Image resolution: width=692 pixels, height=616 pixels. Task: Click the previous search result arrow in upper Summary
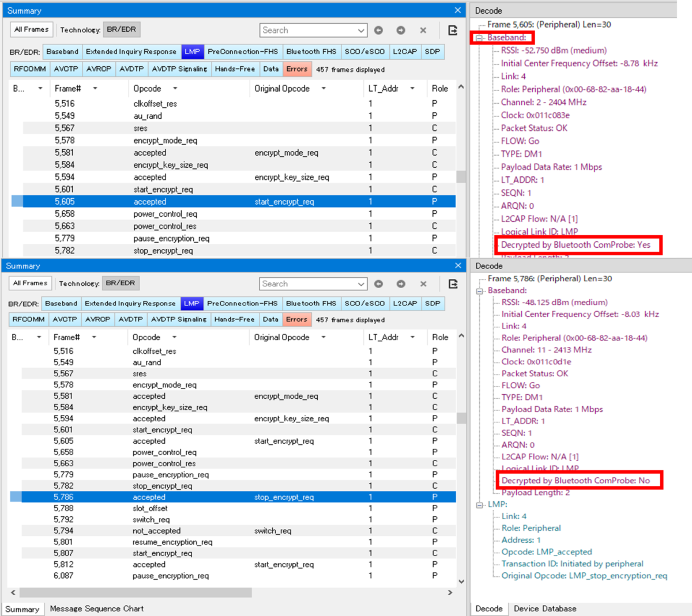click(378, 30)
